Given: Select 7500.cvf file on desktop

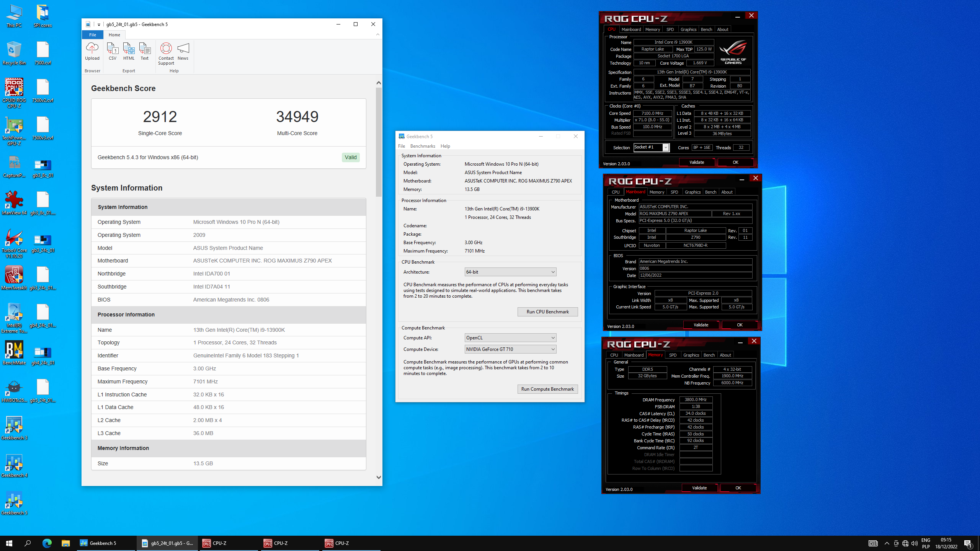Looking at the screenshot, I should [x=42, y=54].
